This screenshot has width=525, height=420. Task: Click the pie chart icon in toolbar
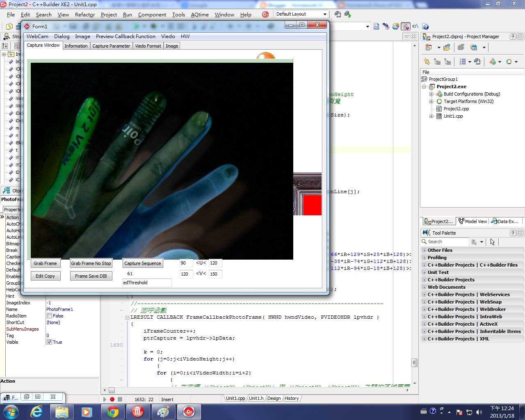(x=396, y=26)
